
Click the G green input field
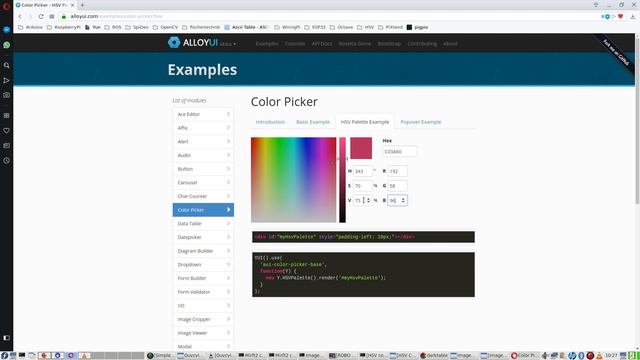[x=397, y=186]
